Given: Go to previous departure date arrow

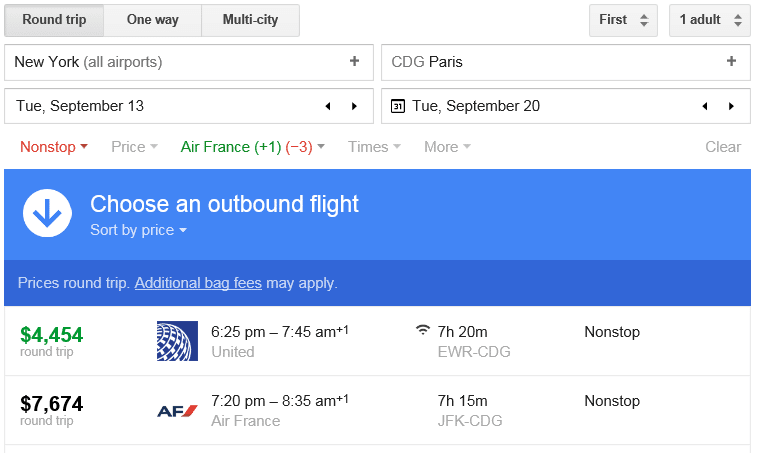Looking at the screenshot, I should (327, 106).
